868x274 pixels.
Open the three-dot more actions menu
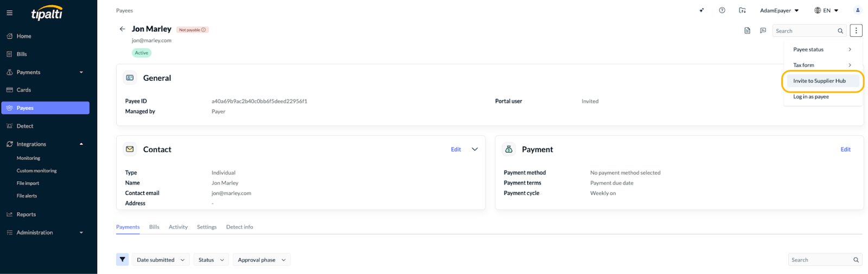[x=856, y=31]
